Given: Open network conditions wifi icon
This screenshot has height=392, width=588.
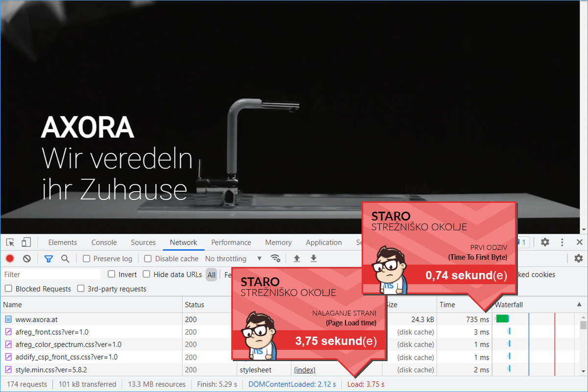Looking at the screenshot, I should [x=276, y=259].
